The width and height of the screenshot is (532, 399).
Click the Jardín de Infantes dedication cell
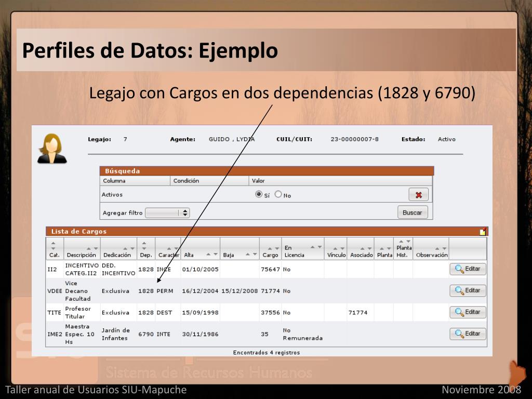116,334
